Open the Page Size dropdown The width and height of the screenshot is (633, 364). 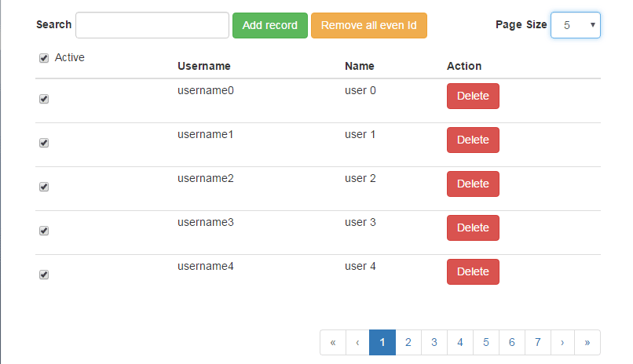575,25
